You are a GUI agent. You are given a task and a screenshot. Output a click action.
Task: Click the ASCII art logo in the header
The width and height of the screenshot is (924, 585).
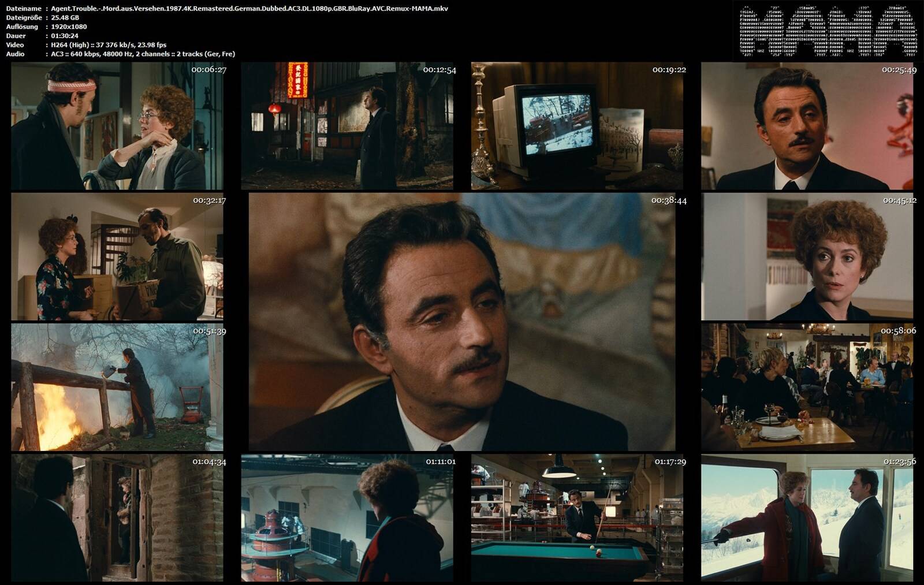[828, 31]
